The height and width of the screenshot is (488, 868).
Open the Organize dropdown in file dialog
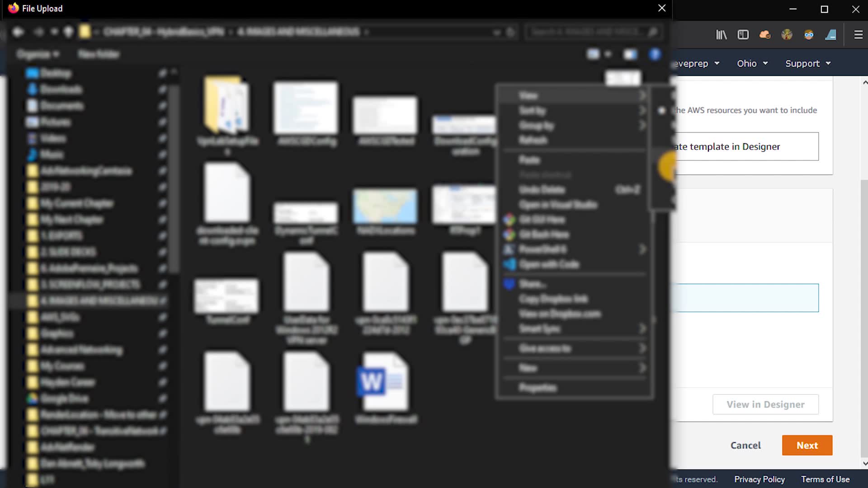click(x=38, y=55)
